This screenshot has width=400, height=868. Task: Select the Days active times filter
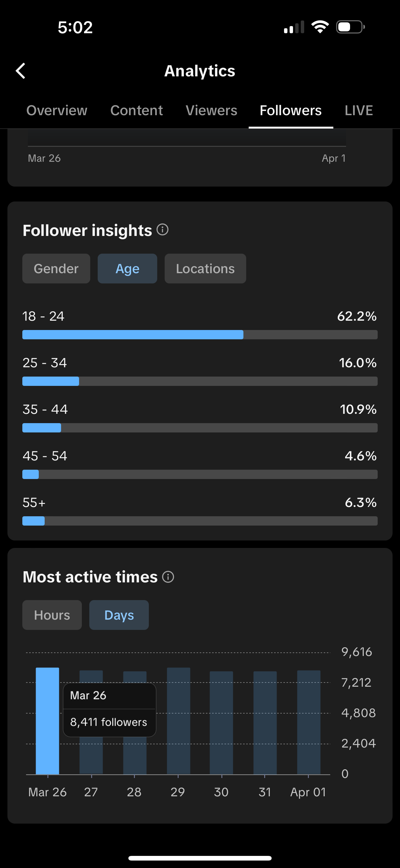pyautogui.click(x=119, y=615)
